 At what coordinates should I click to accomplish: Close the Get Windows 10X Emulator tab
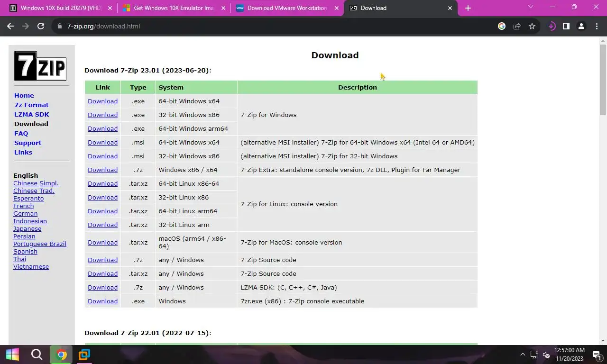(223, 8)
